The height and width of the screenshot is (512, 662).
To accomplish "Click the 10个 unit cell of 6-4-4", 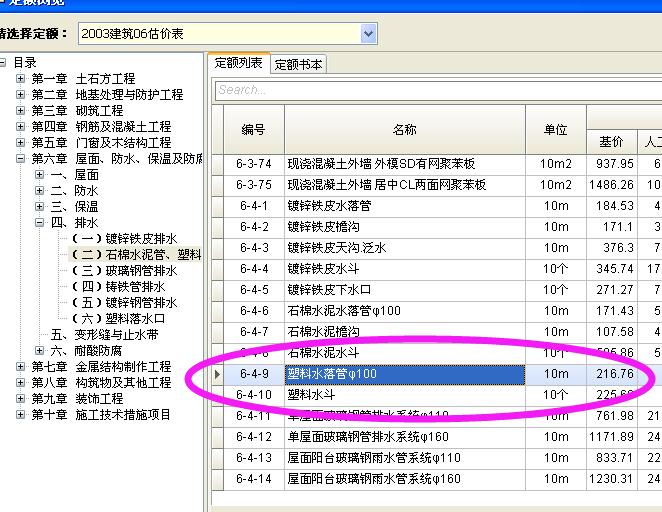I will (556, 269).
